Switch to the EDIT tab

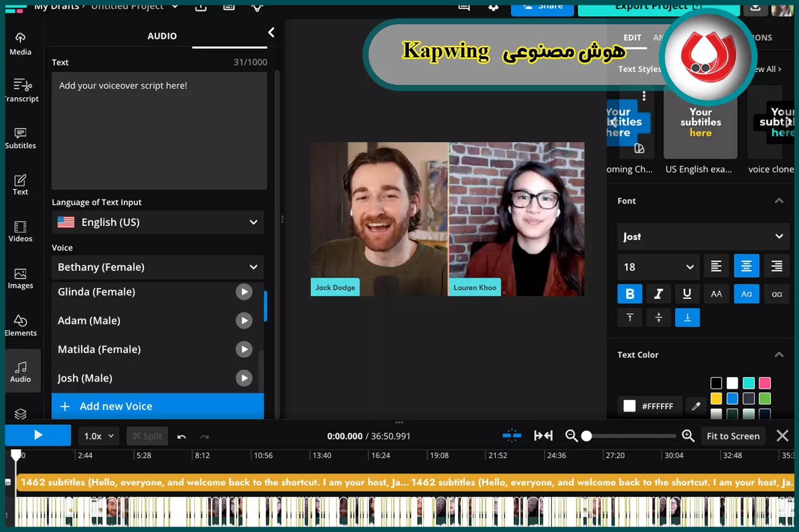[x=632, y=37]
